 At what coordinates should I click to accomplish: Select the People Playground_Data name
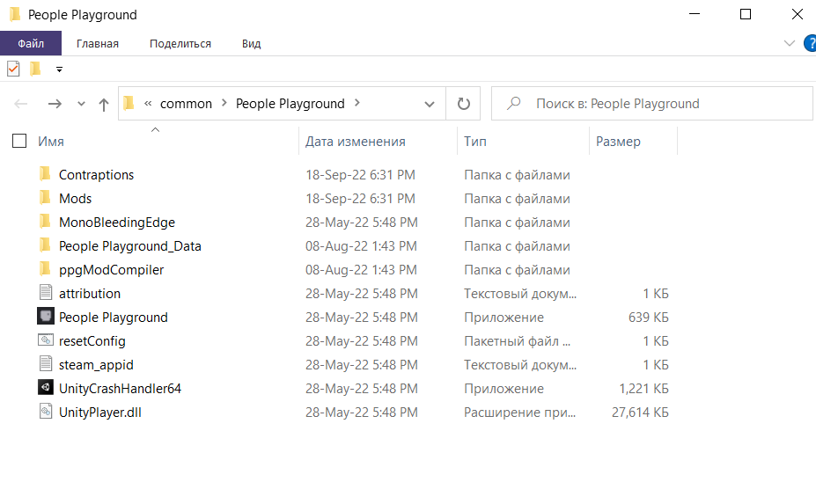pyautogui.click(x=129, y=246)
